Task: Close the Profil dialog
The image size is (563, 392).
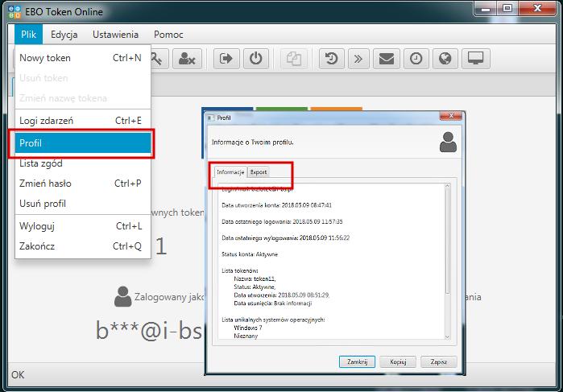Action: point(451,116)
